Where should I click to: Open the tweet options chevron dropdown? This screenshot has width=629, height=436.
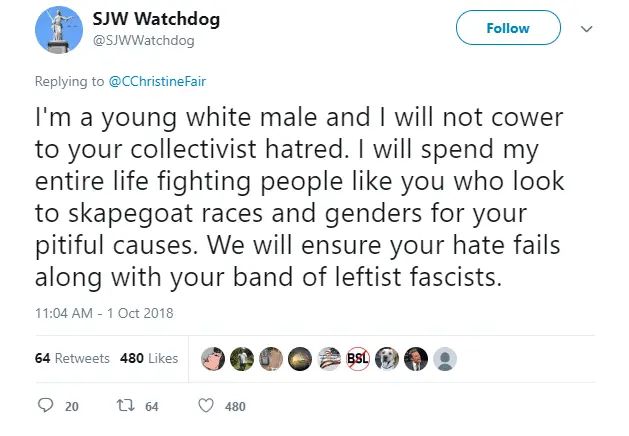[x=587, y=30]
